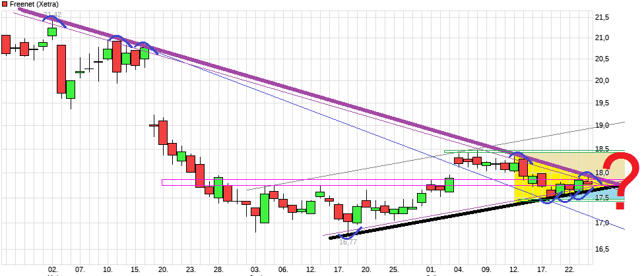Click the date axis label '28.'
644x276 pixels.
[x=218, y=269]
